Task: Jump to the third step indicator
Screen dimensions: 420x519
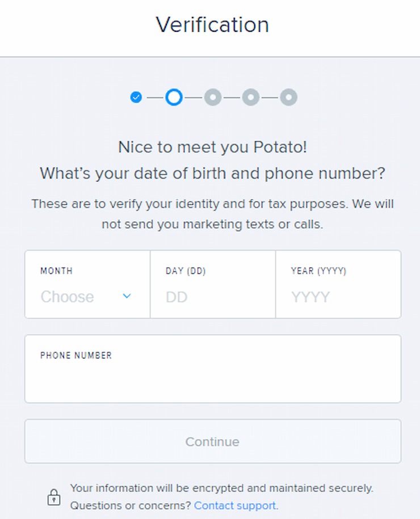Action: click(x=213, y=98)
